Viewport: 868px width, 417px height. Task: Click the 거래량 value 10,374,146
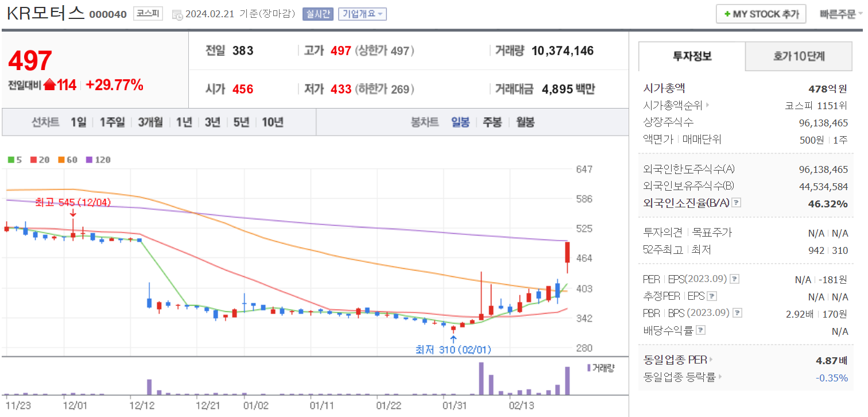click(563, 51)
